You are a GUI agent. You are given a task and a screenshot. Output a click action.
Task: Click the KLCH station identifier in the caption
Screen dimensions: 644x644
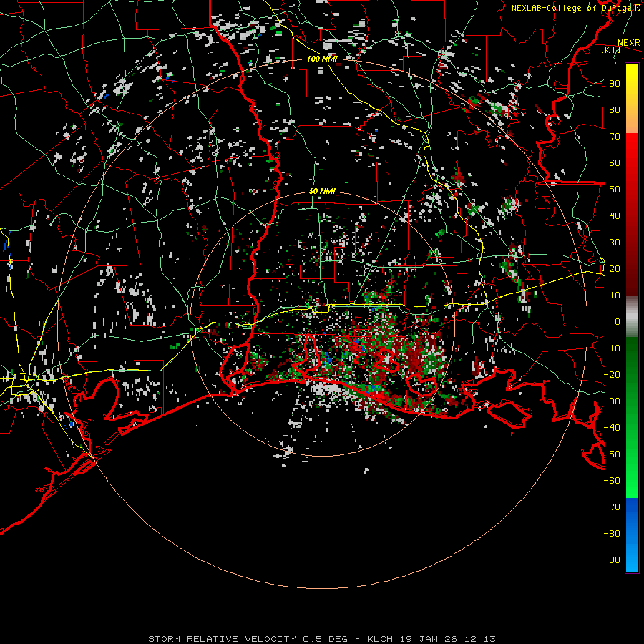(x=380, y=639)
